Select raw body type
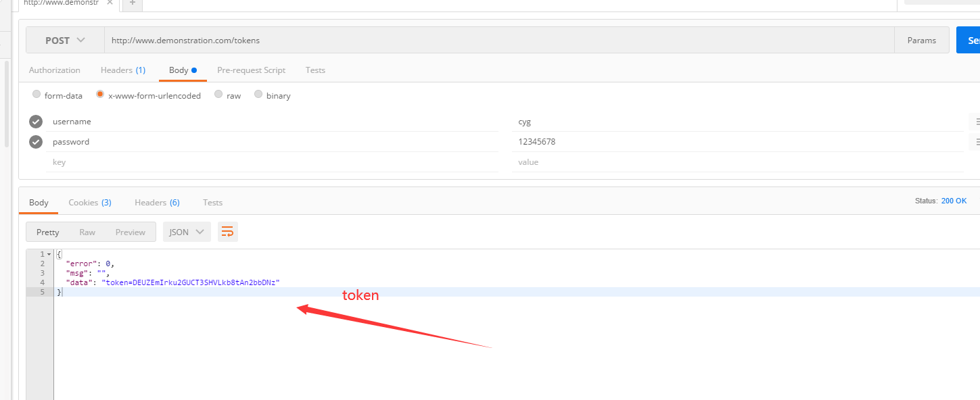The image size is (980, 400). pos(218,95)
